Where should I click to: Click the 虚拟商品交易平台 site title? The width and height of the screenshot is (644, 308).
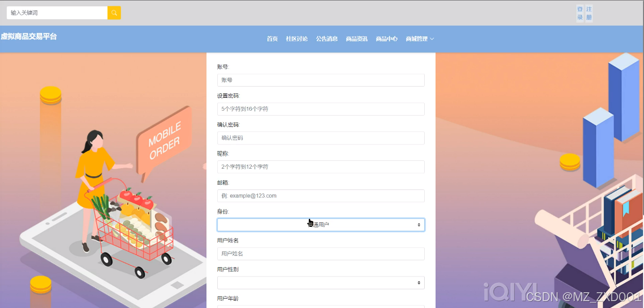click(x=29, y=36)
